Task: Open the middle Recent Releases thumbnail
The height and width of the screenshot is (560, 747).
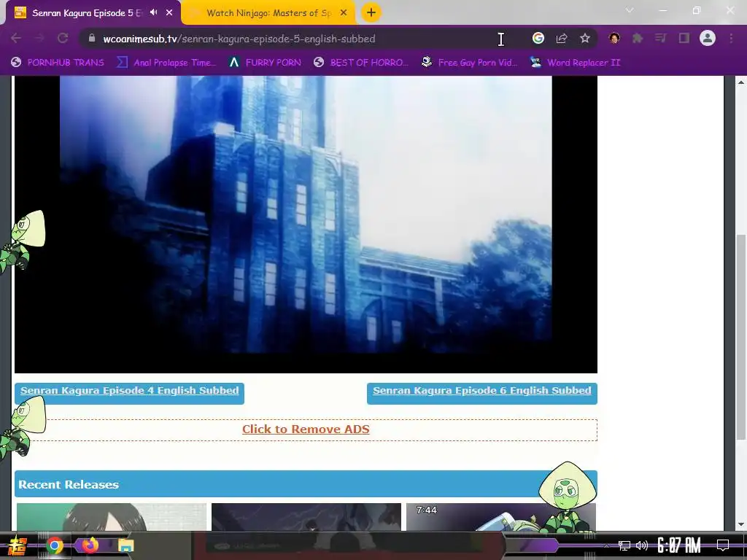Action: pyautogui.click(x=306, y=517)
